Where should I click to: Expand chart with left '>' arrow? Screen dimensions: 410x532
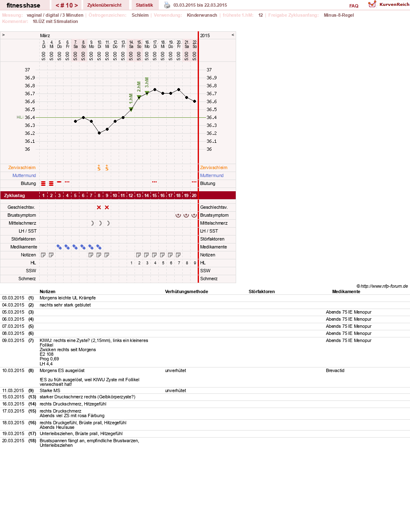3,35
